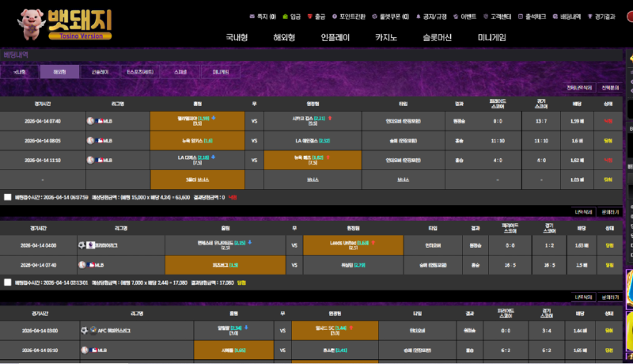Open 출금 withdrawal from top bar
This screenshot has width=633, height=364.
(315, 16)
